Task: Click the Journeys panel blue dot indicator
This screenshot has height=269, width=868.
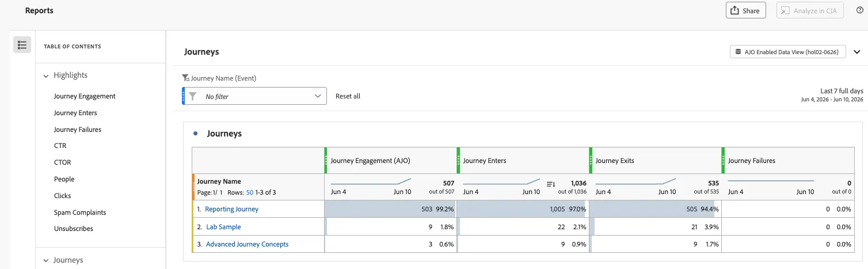Action: pos(196,134)
